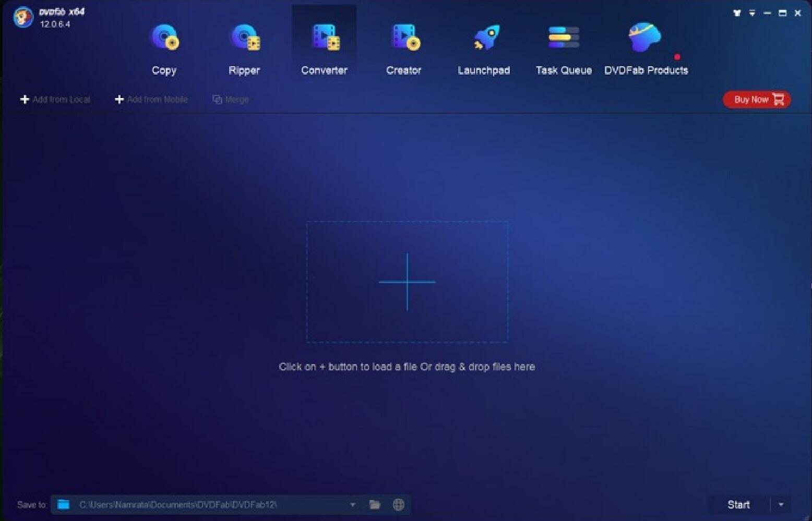Click the red Buy Now button
This screenshot has height=521, width=812.
pos(757,99)
